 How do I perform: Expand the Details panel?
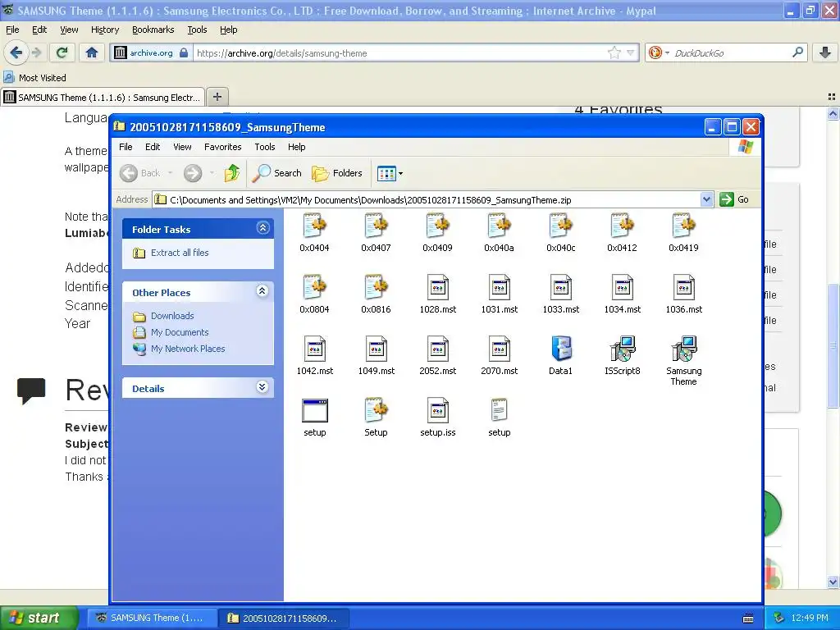coord(262,387)
